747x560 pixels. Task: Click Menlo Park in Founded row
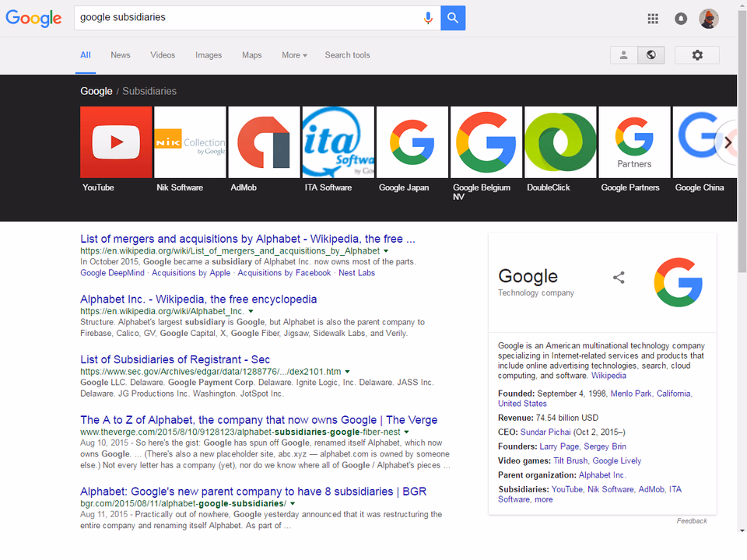pyautogui.click(x=631, y=394)
